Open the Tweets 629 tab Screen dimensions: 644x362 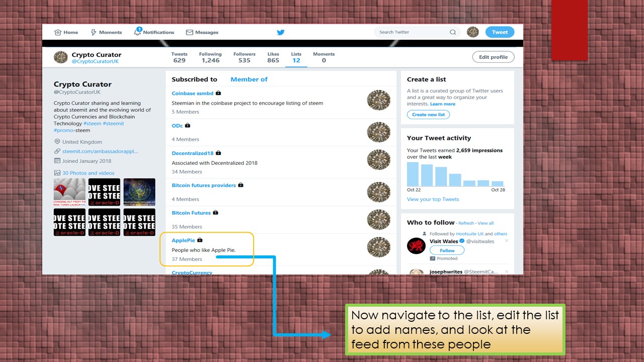tap(179, 57)
